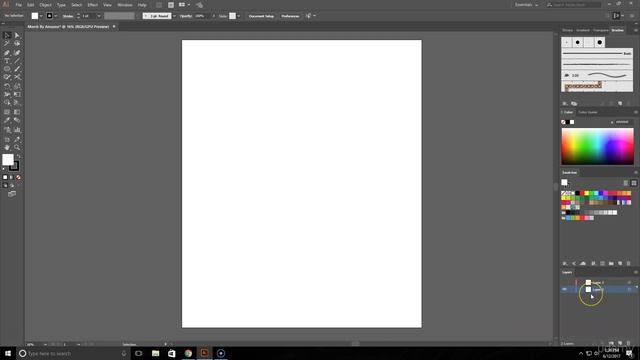Open the Window menu
The height and width of the screenshot is (360, 640).
point(125,5)
